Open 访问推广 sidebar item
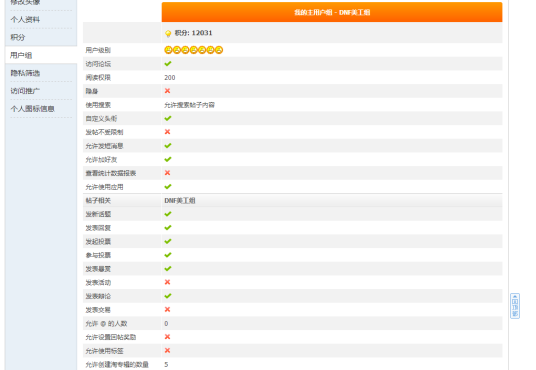The height and width of the screenshot is (370, 536). [25, 91]
